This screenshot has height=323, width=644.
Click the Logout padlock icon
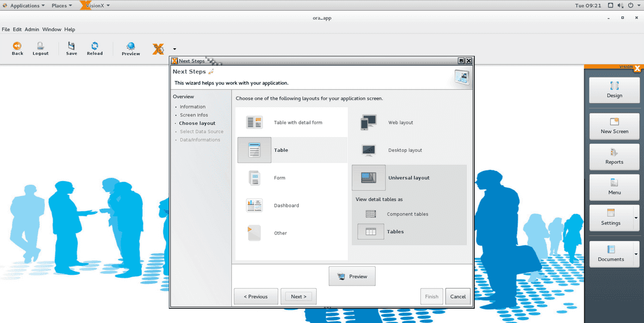pyautogui.click(x=41, y=46)
